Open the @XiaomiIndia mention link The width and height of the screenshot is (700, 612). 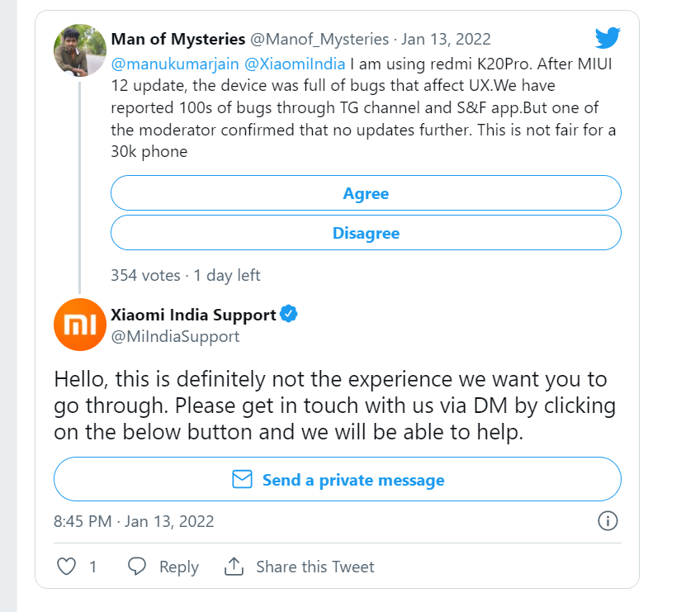click(295, 62)
